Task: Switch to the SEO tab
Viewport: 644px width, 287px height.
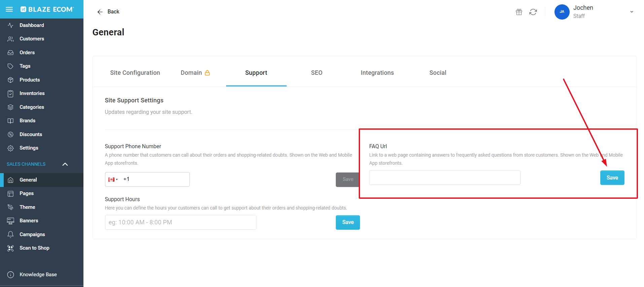Action: coord(317,73)
